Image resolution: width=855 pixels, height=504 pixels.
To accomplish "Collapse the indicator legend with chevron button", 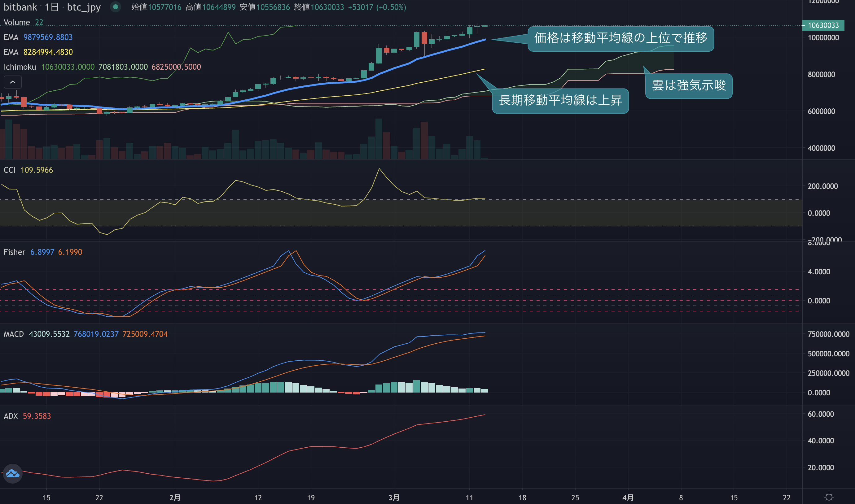I will (13, 82).
